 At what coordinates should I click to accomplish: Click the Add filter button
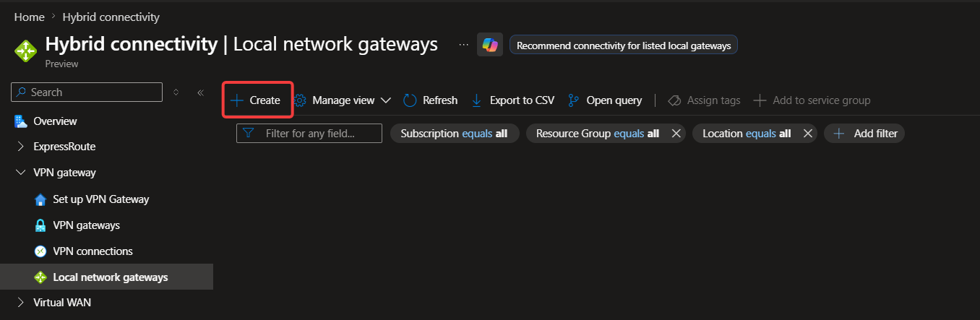tap(864, 133)
